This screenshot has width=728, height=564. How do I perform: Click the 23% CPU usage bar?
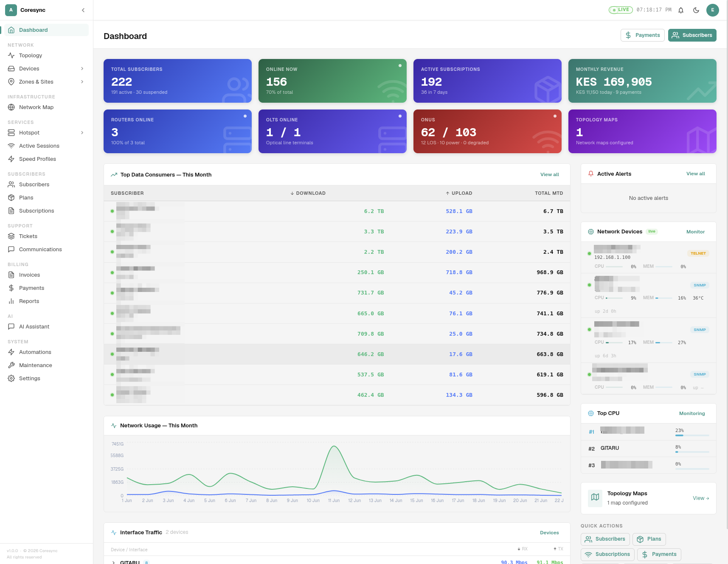point(692,435)
